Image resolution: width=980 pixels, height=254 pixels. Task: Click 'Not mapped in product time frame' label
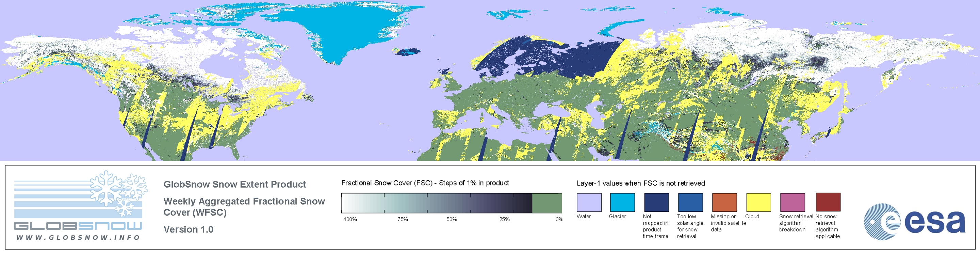coord(655,226)
